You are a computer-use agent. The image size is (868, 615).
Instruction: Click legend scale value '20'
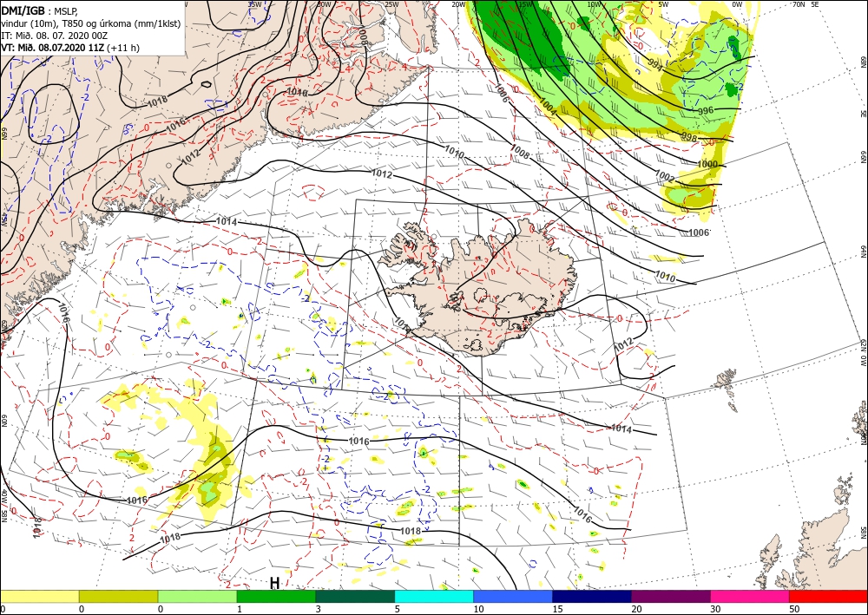point(636,610)
